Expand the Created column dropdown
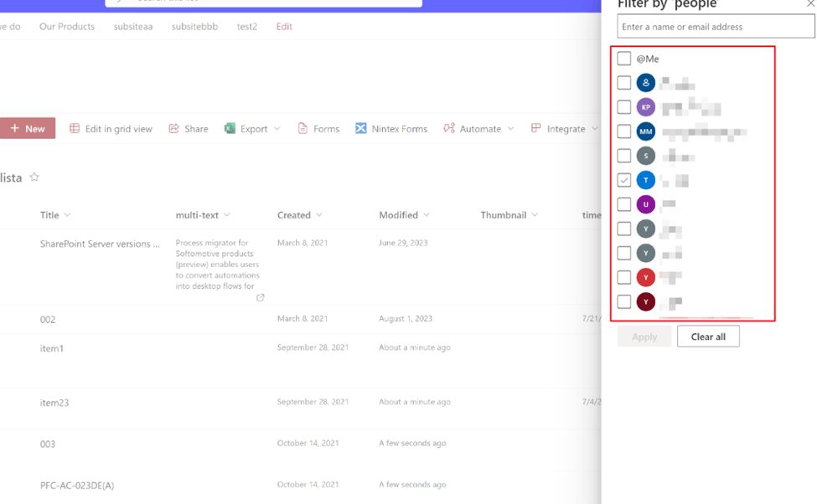The height and width of the screenshot is (504, 817). (x=319, y=214)
